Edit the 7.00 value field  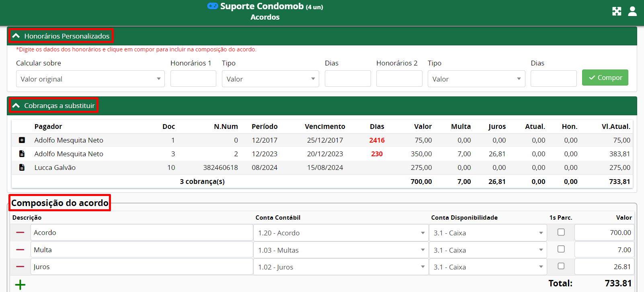tap(604, 250)
